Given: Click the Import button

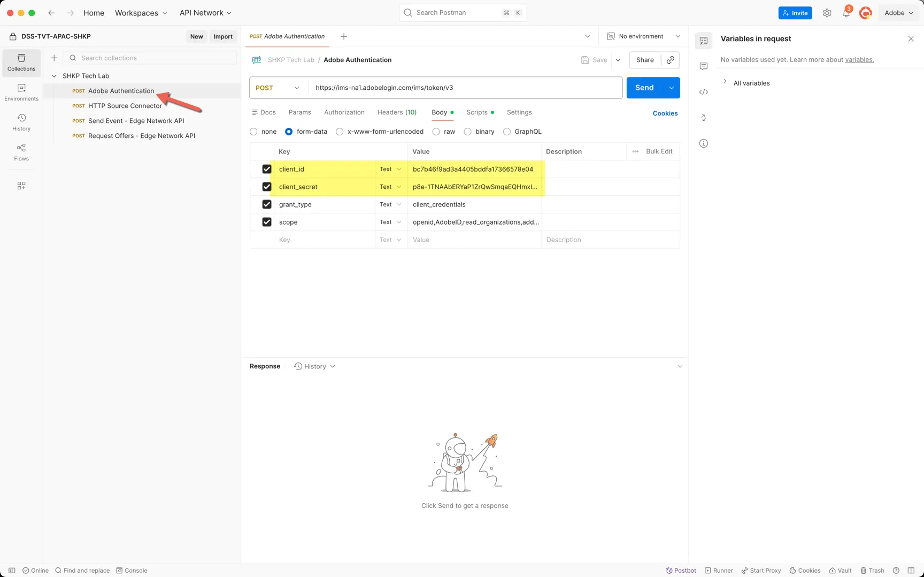Looking at the screenshot, I should 223,36.
